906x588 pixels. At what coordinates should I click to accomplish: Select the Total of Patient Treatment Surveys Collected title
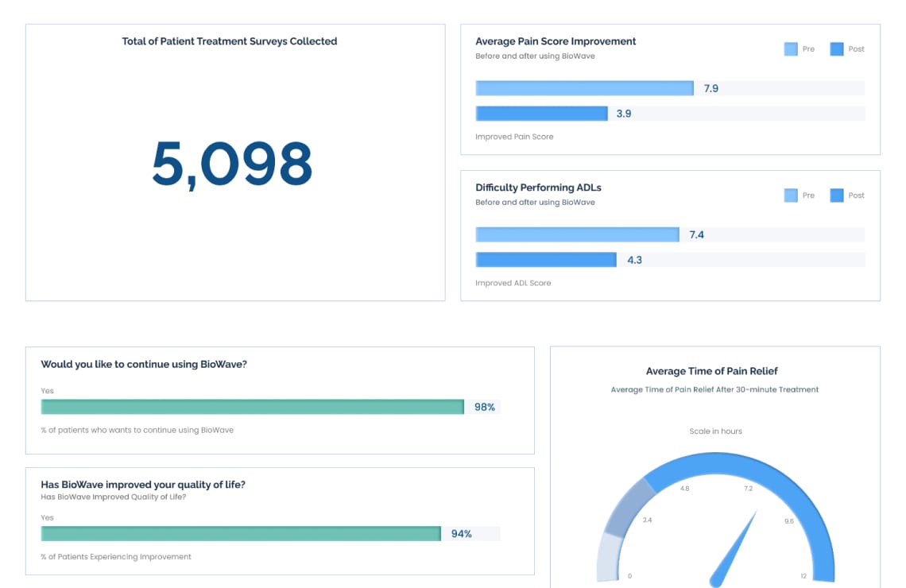230,41
